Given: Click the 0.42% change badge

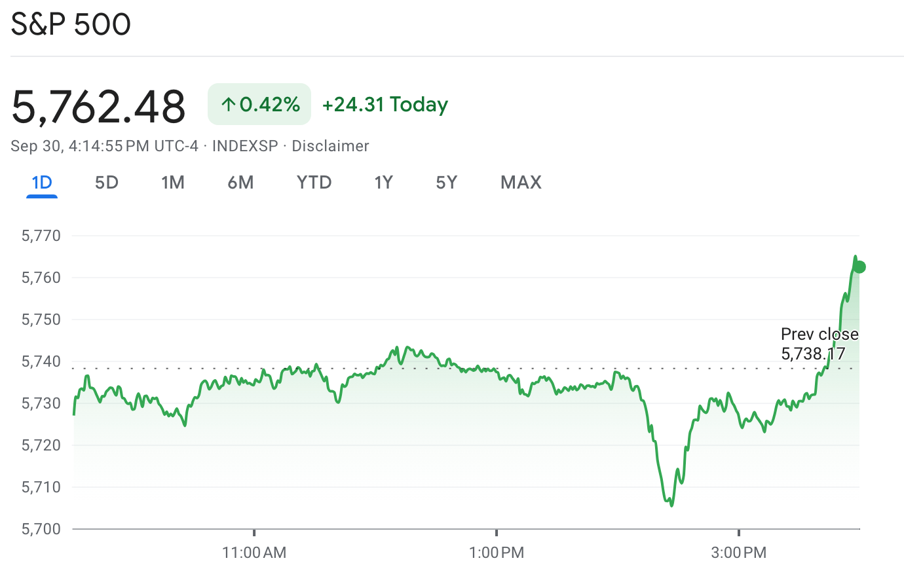Looking at the screenshot, I should coord(259,104).
